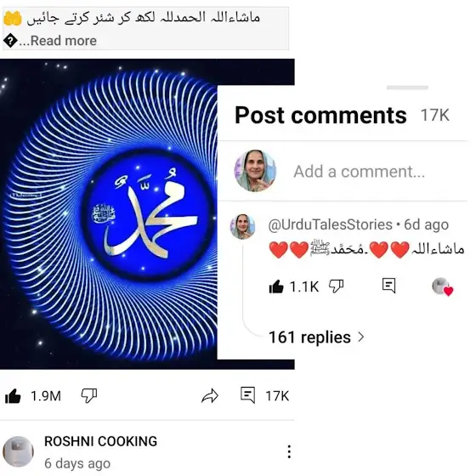Expand the 161 replies thread
The image size is (476, 476).
(x=316, y=337)
